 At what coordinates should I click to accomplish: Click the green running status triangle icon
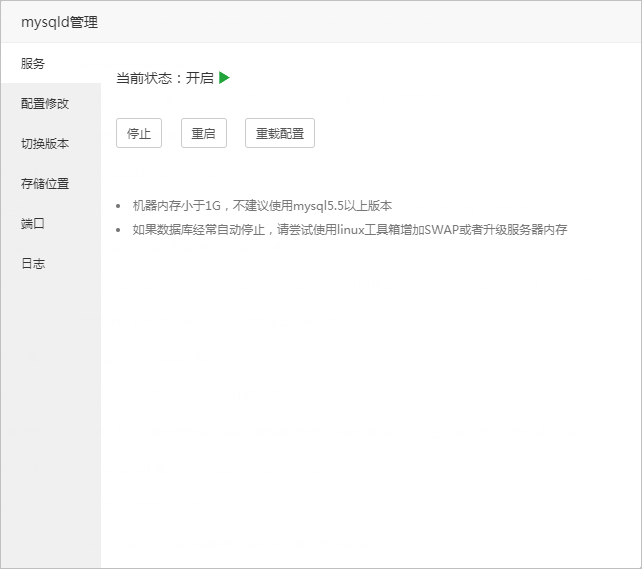pos(224,78)
